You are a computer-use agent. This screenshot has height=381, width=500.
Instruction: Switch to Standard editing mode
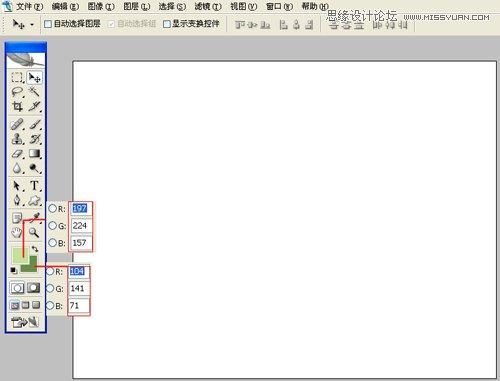coord(17,288)
